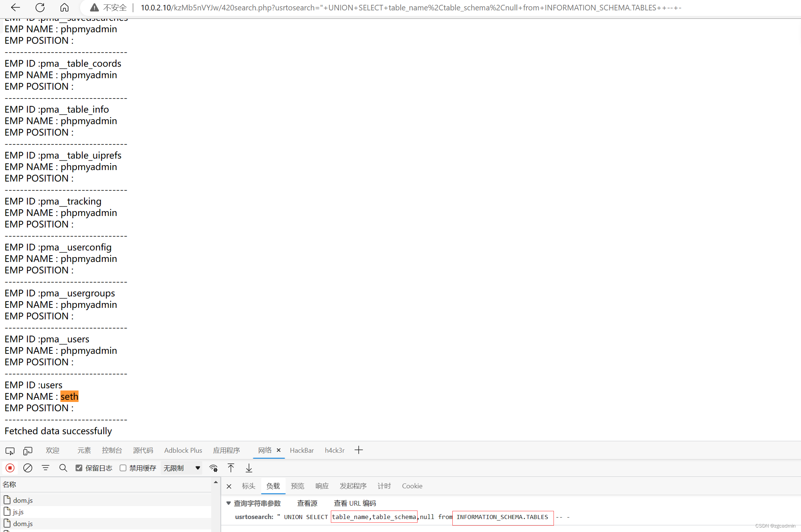This screenshot has width=801, height=532.
Task: Click the highlighted name seth
Action: 69,396
